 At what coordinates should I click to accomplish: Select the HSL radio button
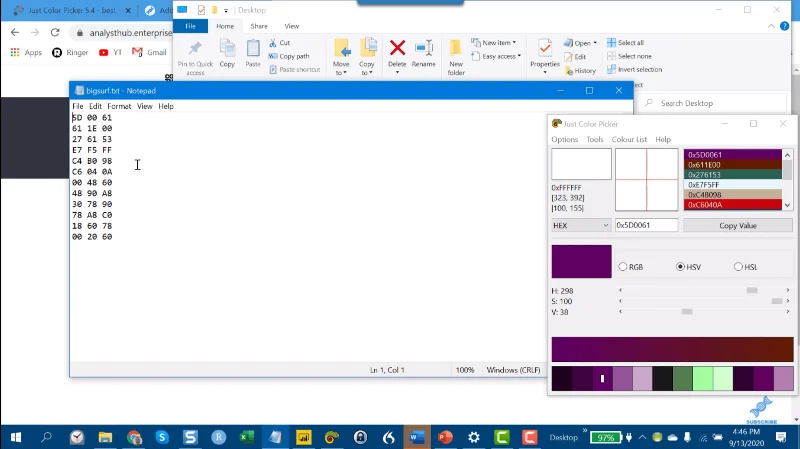(738, 267)
